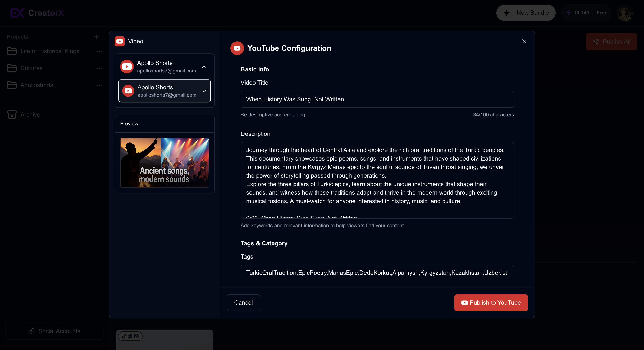Publish the video to YouTube
Image resolution: width=644 pixels, height=350 pixels.
(x=490, y=302)
